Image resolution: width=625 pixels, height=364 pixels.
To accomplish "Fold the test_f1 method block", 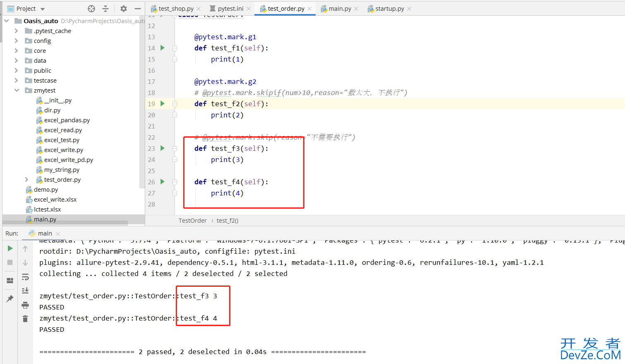I will [x=175, y=48].
